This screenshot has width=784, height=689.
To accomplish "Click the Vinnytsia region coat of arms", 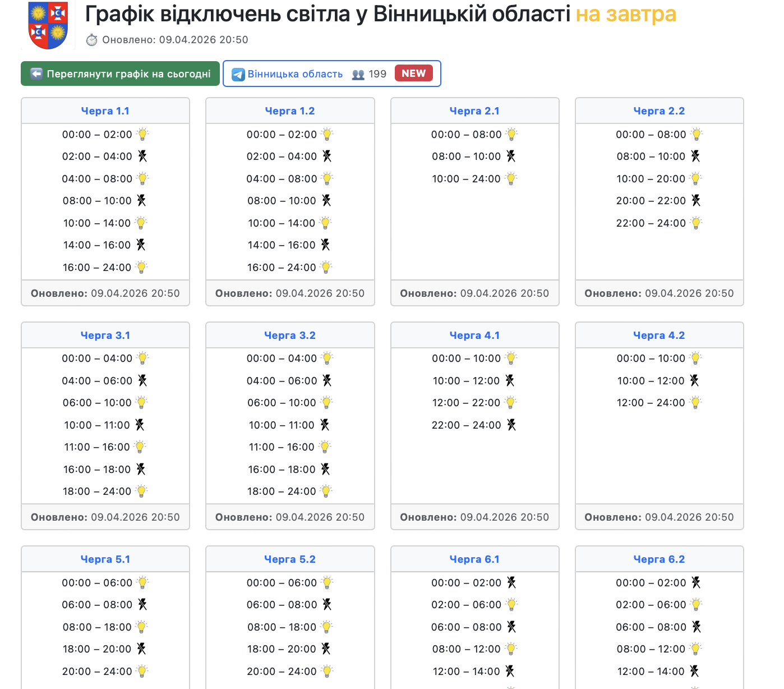I will coord(48,25).
